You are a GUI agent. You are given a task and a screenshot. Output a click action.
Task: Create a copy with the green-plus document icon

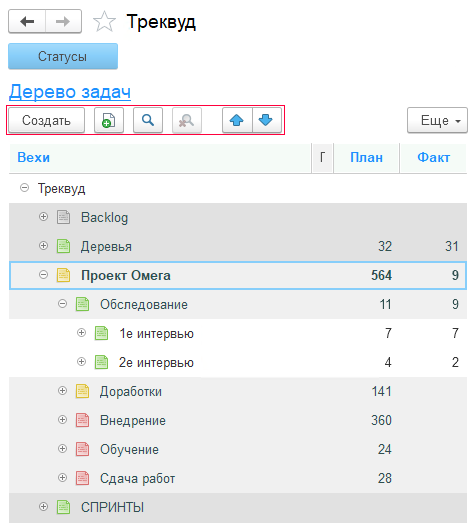[109, 120]
